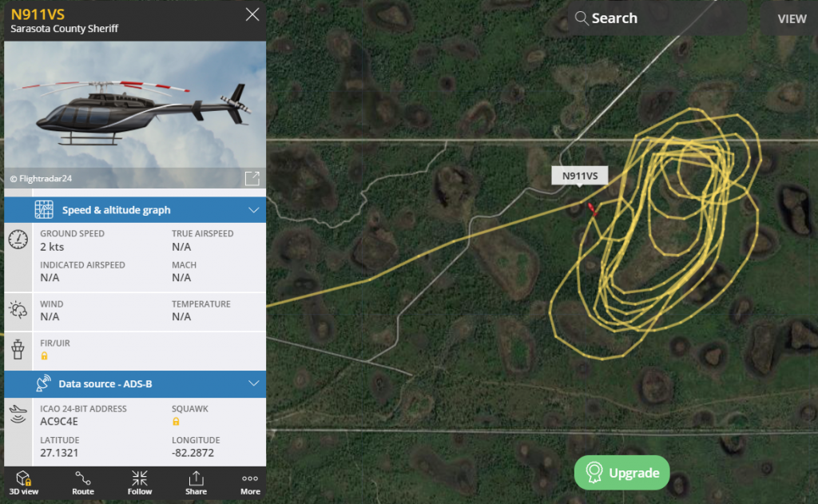Click the ADS-B satellite dish icon

tap(43, 383)
